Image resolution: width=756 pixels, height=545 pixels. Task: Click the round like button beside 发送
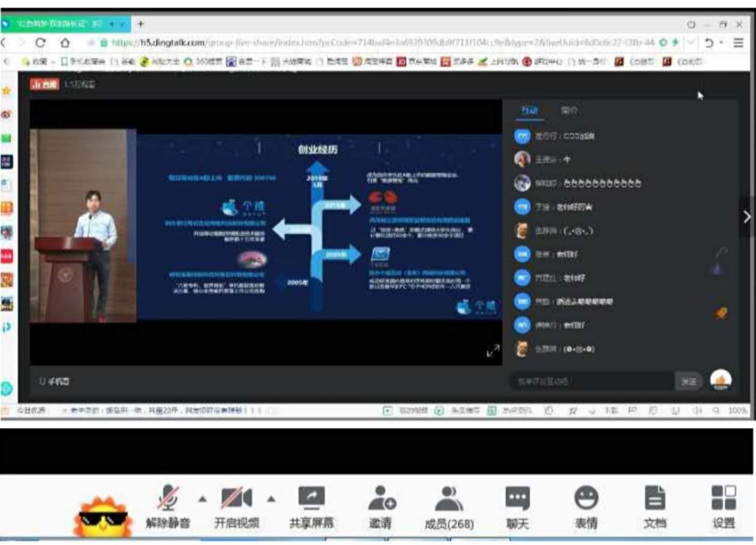[721, 381]
